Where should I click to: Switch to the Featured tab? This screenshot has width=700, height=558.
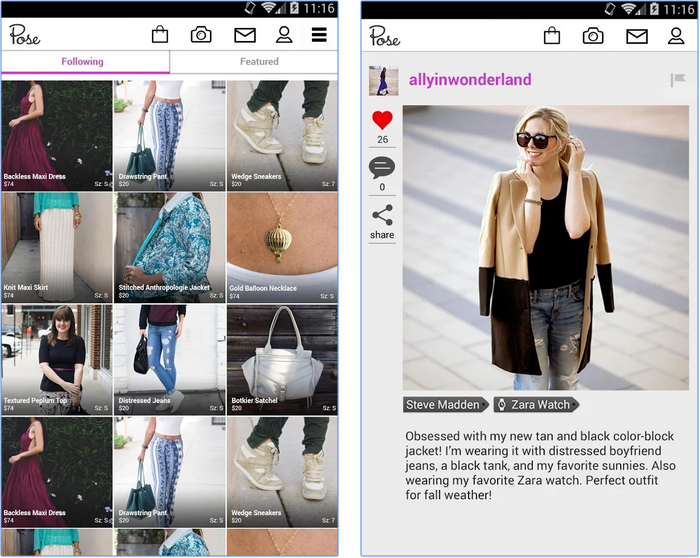pyautogui.click(x=254, y=62)
